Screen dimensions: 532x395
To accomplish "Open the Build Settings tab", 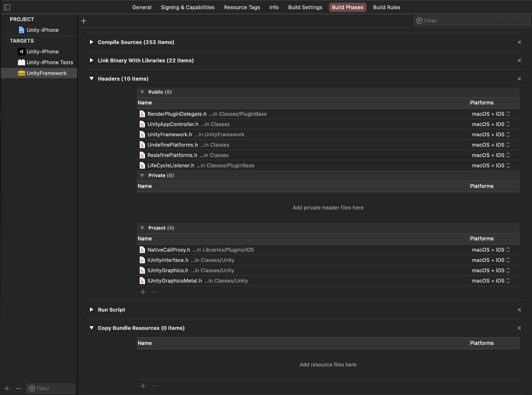I will (x=305, y=8).
